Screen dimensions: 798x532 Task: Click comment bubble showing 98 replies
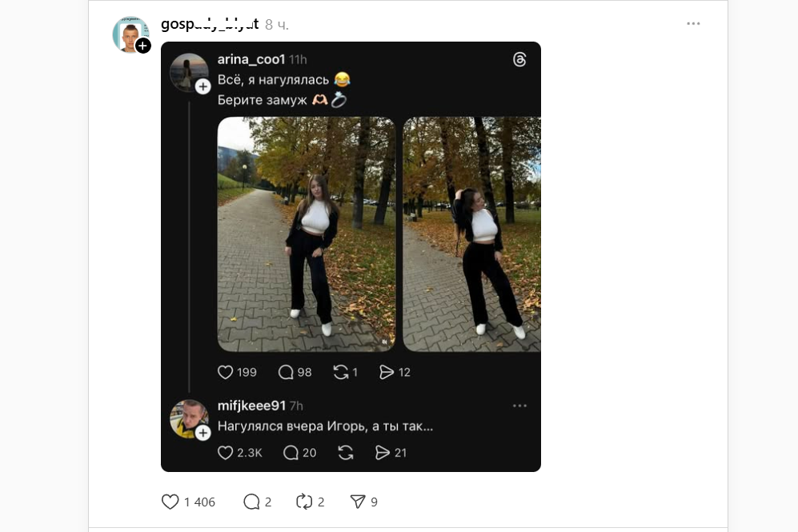[286, 372]
